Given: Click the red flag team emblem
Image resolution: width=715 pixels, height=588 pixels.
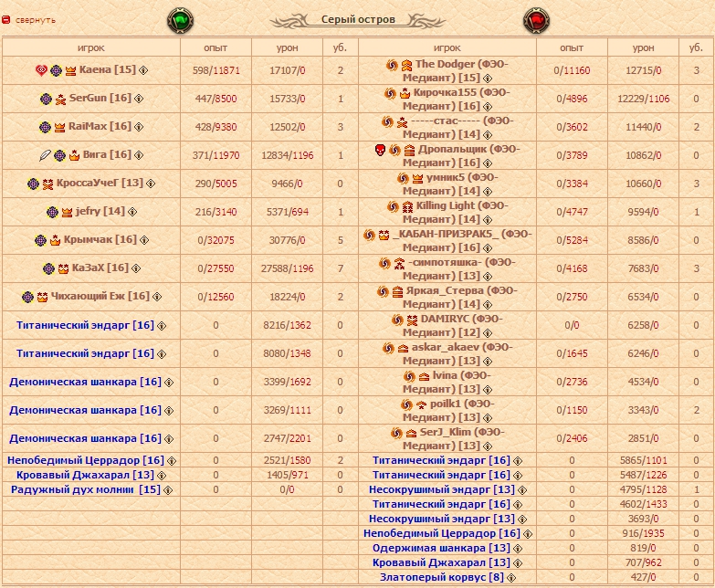Looking at the screenshot, I should 536,20.
